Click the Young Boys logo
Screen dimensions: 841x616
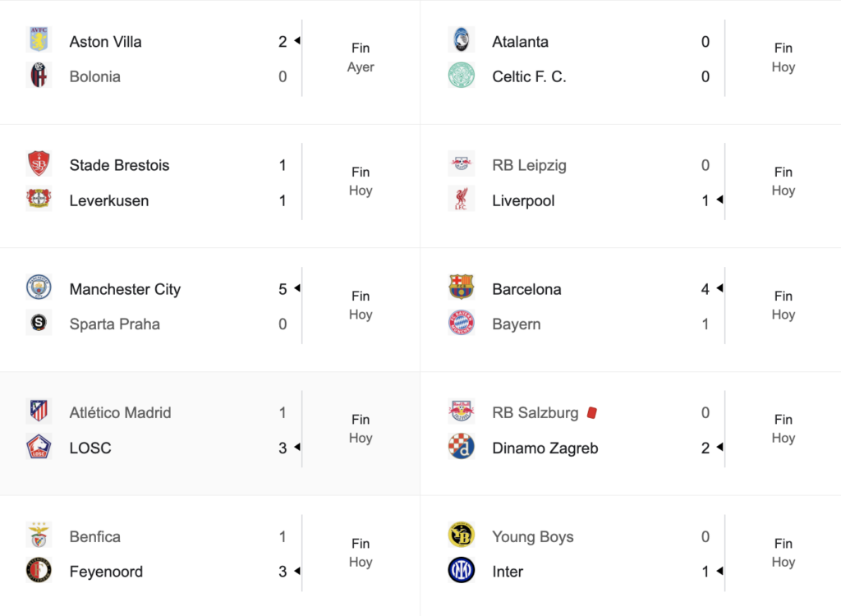[x=462, y=535]
